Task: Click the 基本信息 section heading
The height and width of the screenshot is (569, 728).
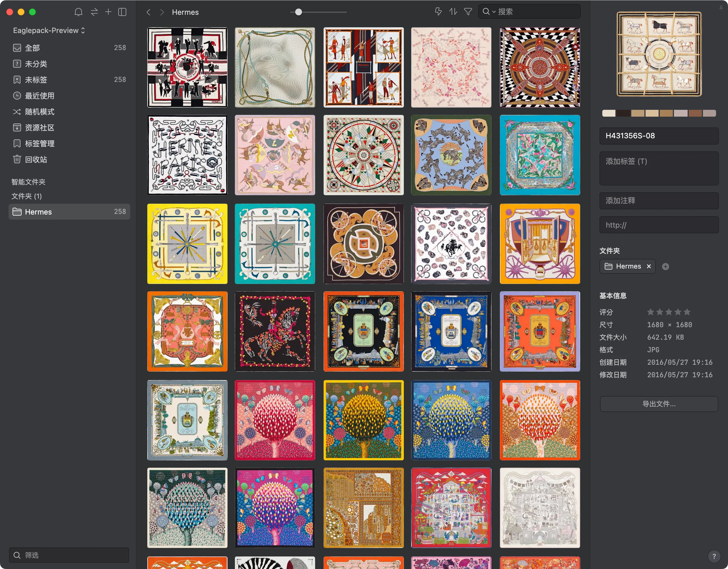Action: click(613, 296)
